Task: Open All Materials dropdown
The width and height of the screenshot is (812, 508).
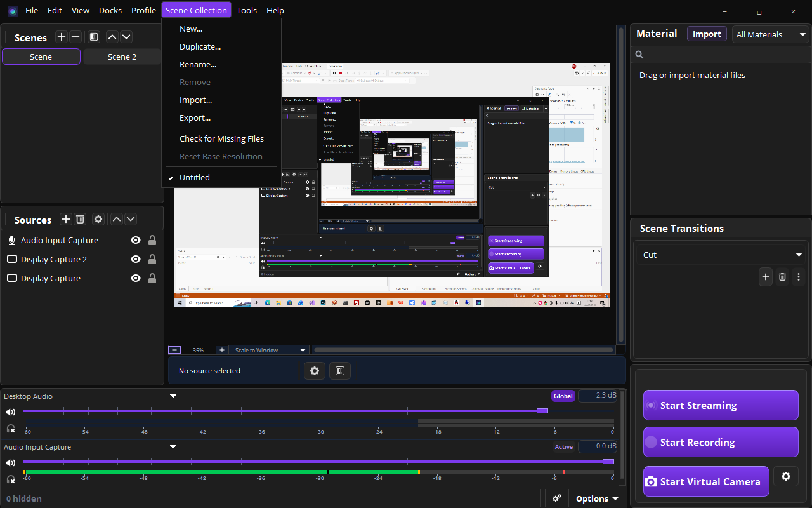Action: coord(771,34)
